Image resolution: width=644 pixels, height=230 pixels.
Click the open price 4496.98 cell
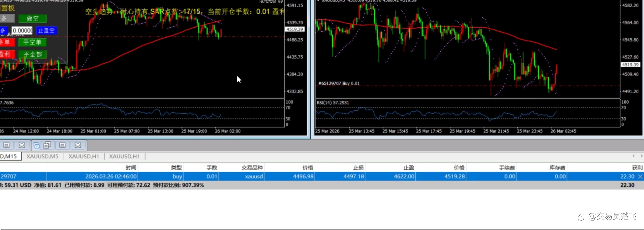pos(303,176)
